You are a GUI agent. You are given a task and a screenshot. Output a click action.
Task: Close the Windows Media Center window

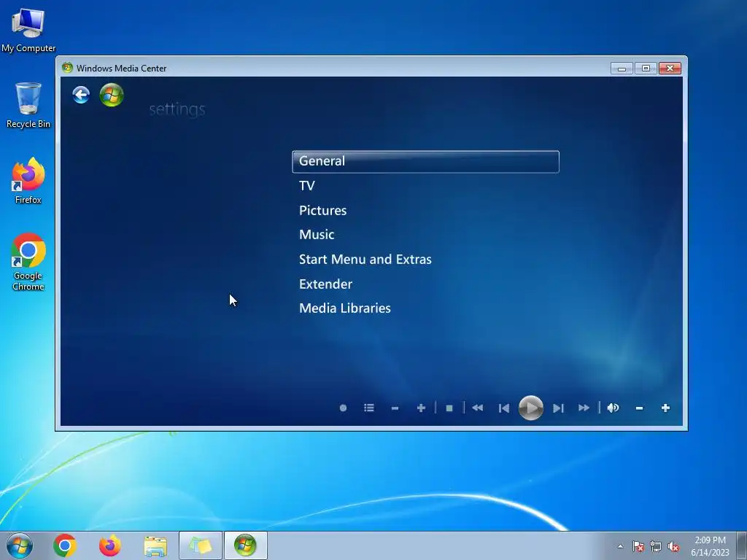click(670, 69)
